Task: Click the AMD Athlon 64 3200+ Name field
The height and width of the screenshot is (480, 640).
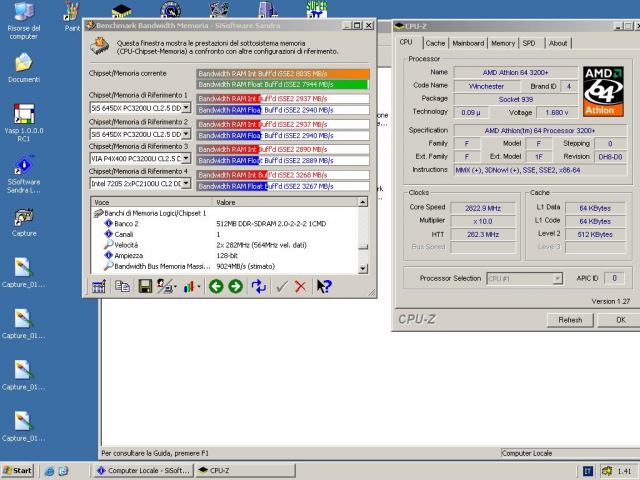Action: (x=516, y=73)
